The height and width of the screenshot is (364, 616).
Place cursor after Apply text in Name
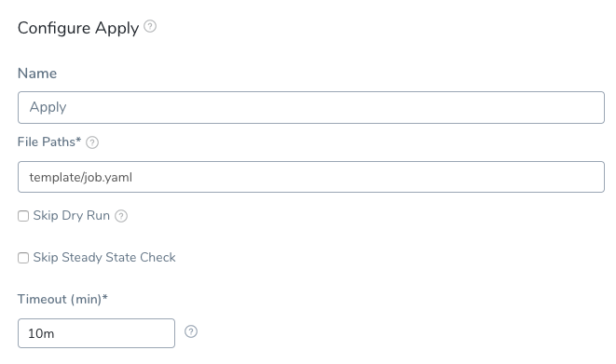point(68,107)
